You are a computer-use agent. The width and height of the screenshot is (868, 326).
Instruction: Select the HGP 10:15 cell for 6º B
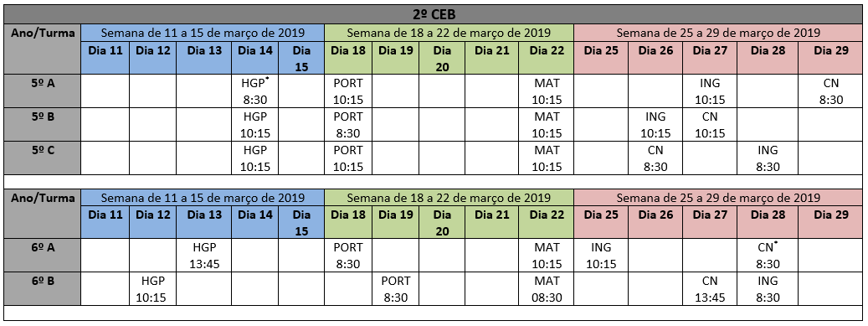coord(152,289)
